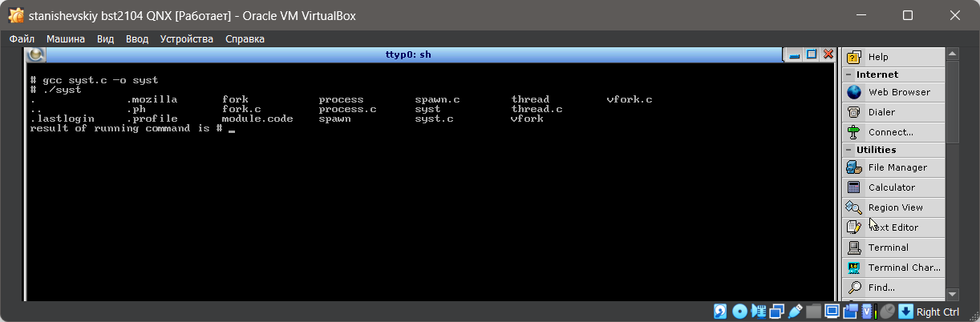This screenshot has width=980, height=322.
Task: Collapse the Internet shelf section
Action: click(849, 74)
